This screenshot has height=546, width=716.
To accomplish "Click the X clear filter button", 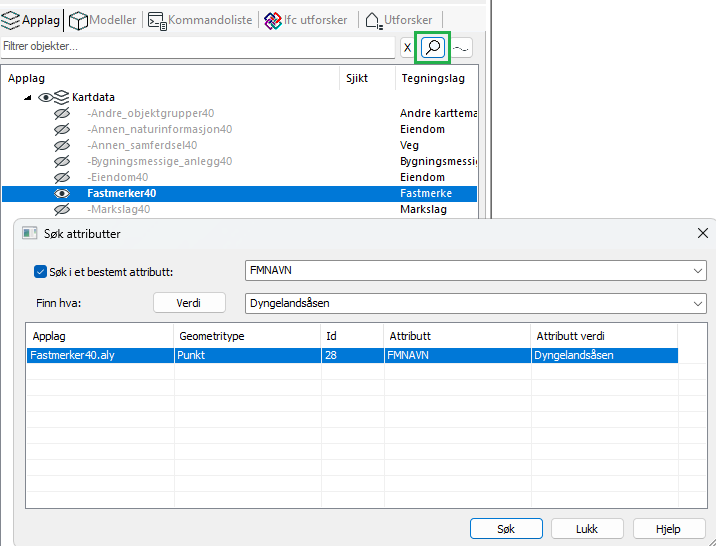I will point(407,47).
